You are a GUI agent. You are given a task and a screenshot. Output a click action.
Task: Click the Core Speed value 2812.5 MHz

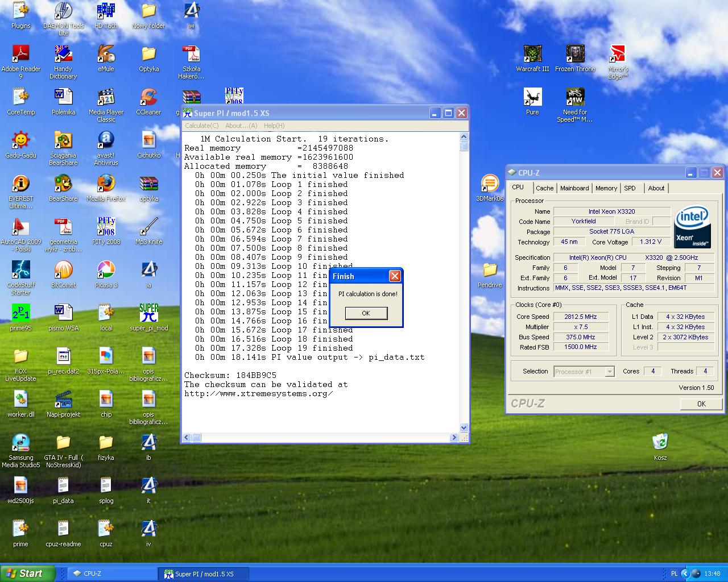point(581,317)
